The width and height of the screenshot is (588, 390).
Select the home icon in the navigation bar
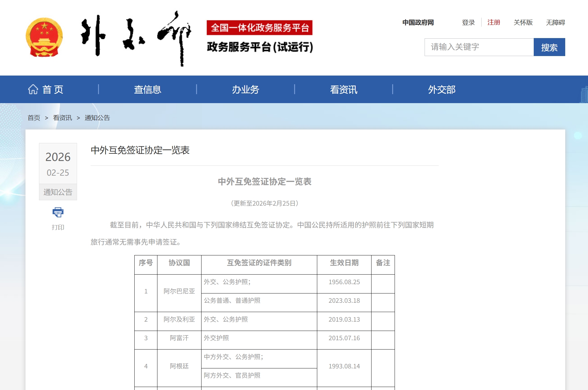(34, 89)
